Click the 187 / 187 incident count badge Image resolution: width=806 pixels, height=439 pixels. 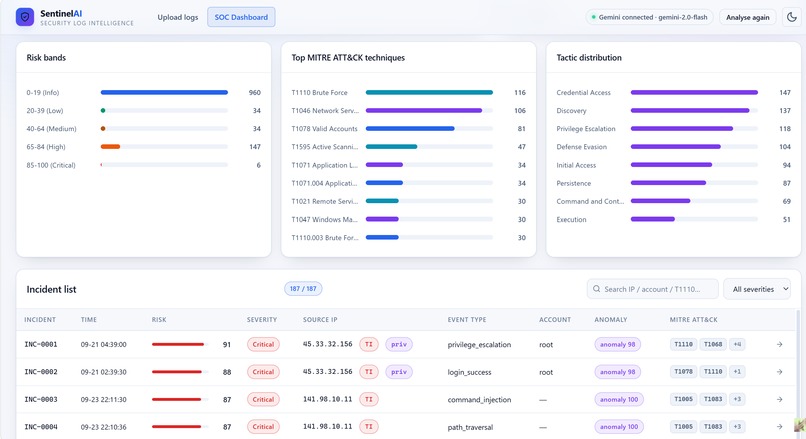(303, 289)
